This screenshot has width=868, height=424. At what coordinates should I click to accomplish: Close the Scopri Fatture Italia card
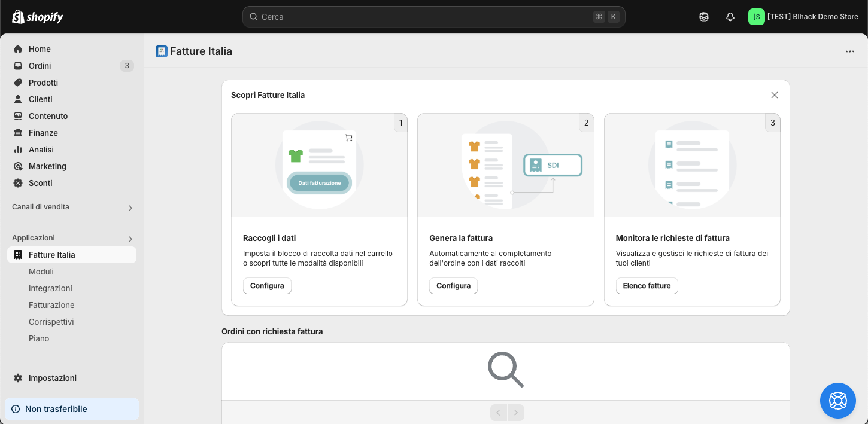tap(775, 95)
